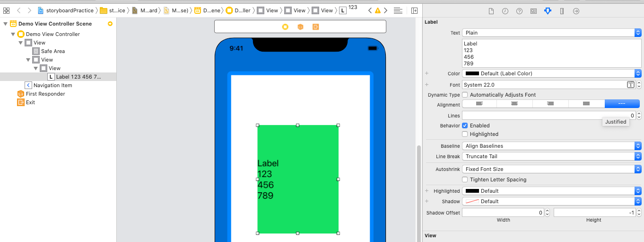Go back in editor history

coord(18,10)
